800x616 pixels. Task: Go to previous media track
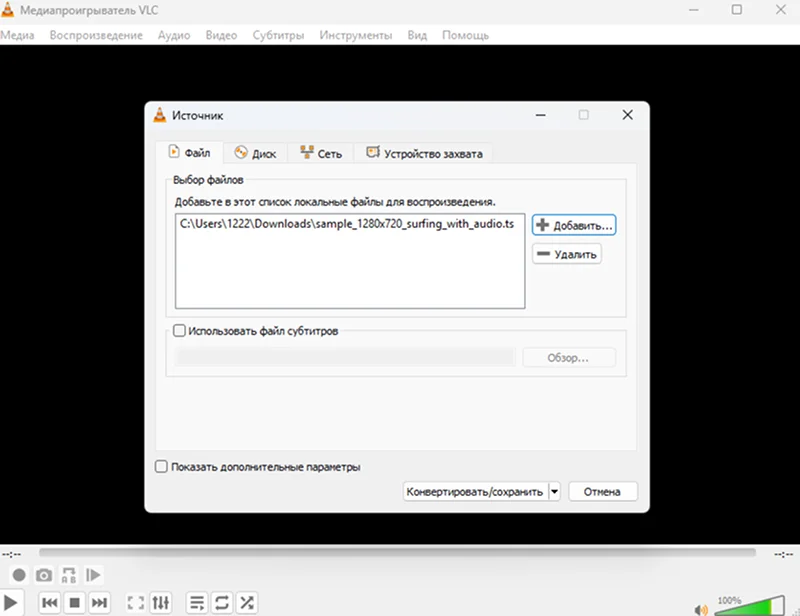pos(49,603)
